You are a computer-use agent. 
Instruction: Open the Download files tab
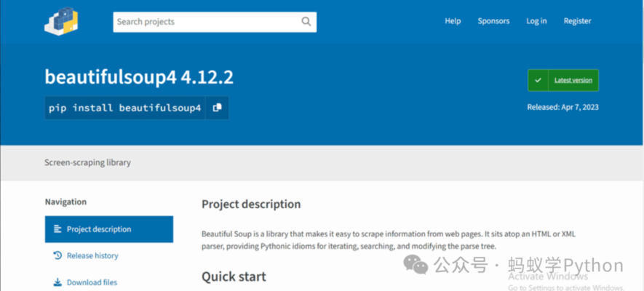click(x=92, y=282)
